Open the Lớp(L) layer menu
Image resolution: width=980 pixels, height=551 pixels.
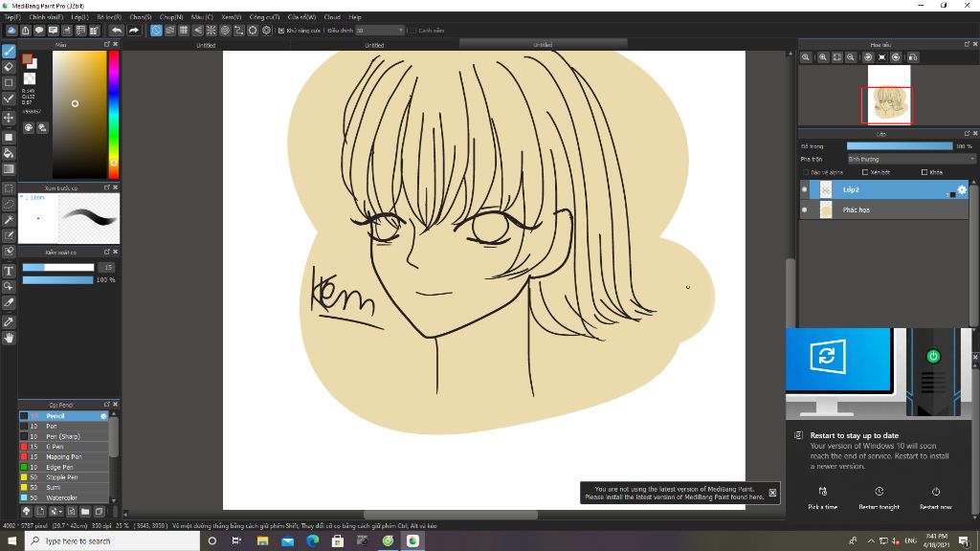click(79, 17)
